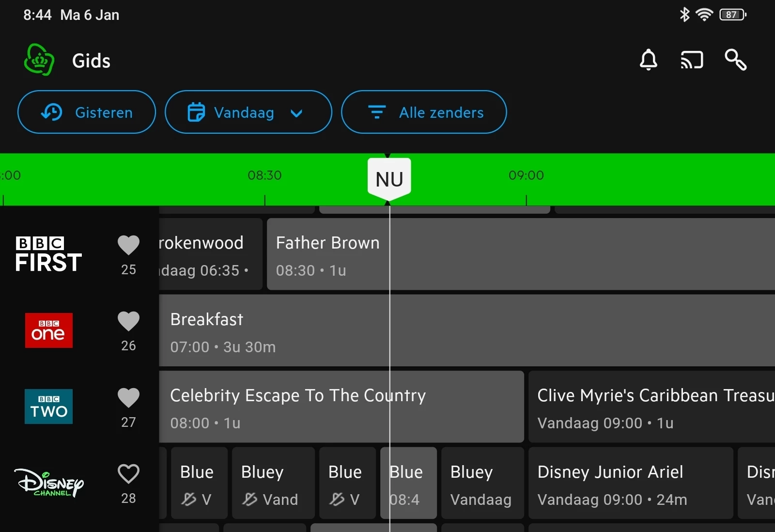The height and width of the screenshot is (532, 775).
Task: Select the Disney Channel logo
Action: tap(48, 483)
